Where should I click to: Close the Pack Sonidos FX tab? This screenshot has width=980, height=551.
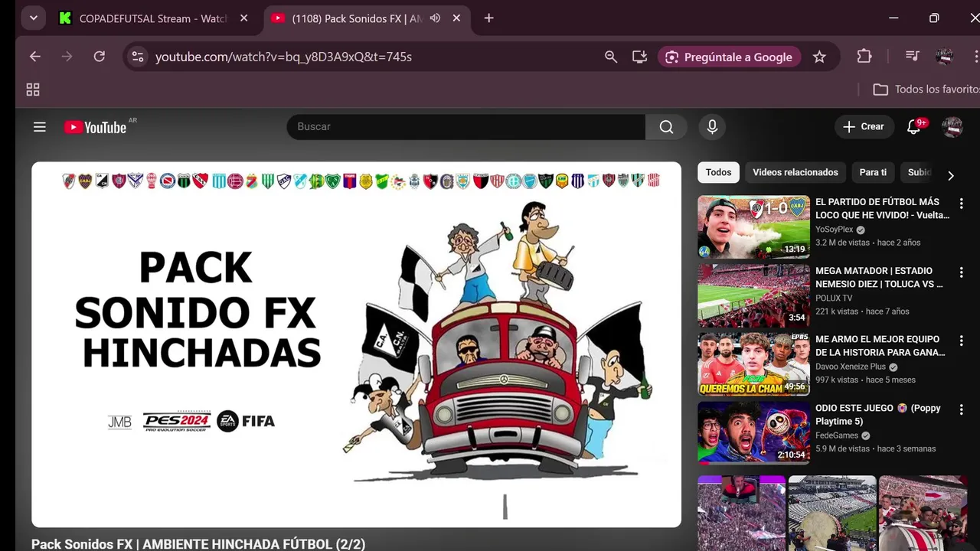click(x=456, y=18)
